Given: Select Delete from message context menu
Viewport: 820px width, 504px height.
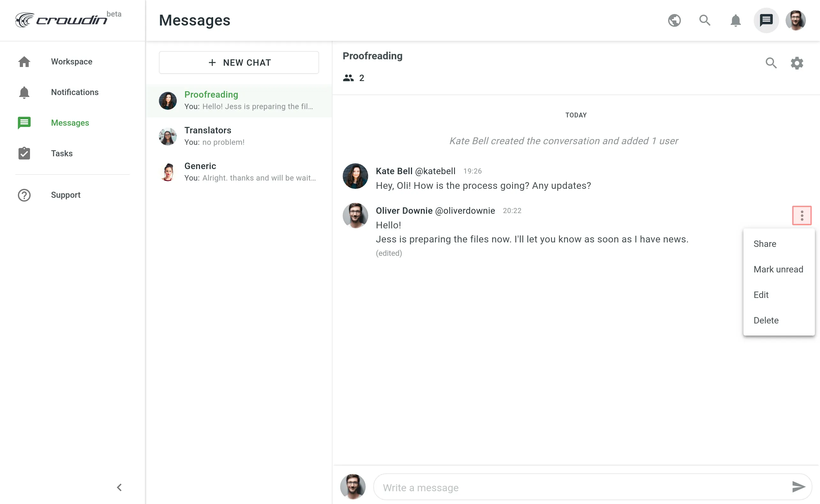Looking at the screenshot, I should click(766, 320).
